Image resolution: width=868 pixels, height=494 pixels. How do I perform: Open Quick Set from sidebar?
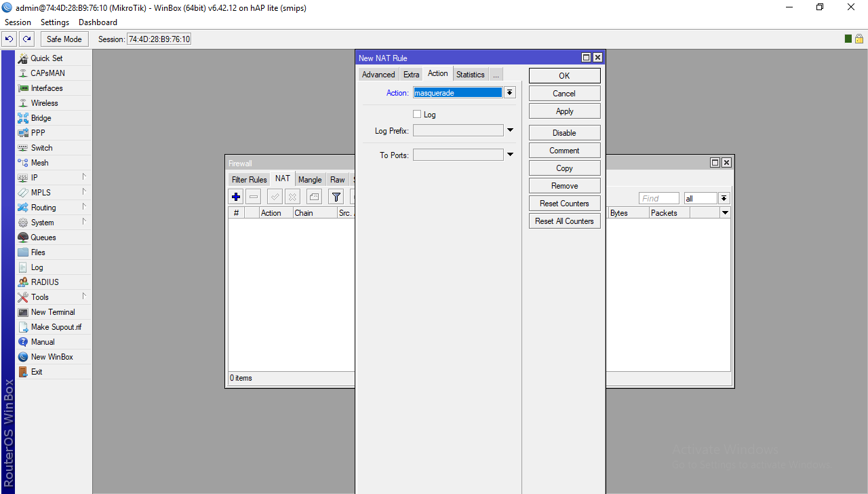click(54, 58)
